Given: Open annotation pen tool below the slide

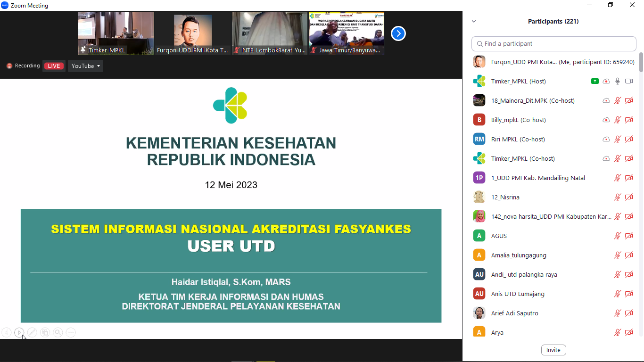Looking at the screenshot, I should 32,332.
